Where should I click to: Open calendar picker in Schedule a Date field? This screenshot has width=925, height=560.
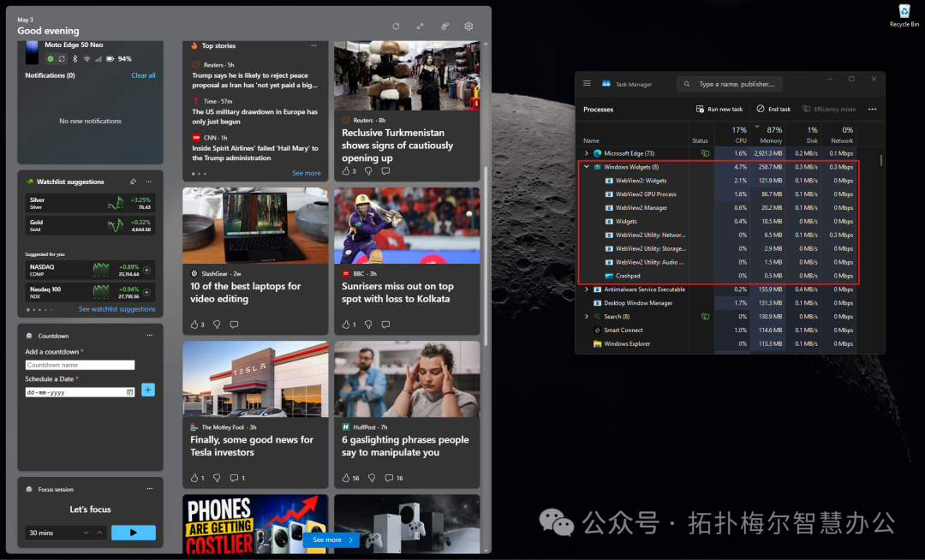point(130,392)
